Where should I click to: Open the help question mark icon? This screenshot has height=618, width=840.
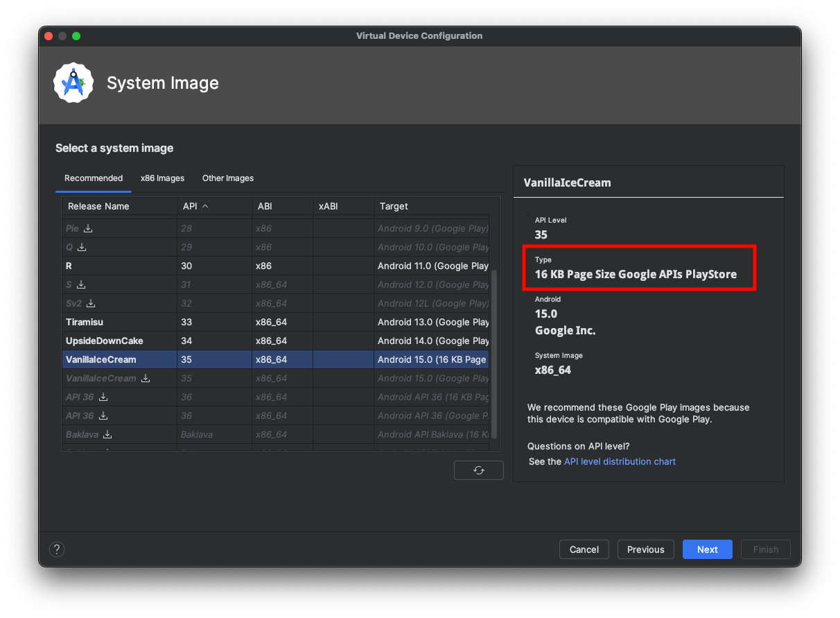coord(57,549)
